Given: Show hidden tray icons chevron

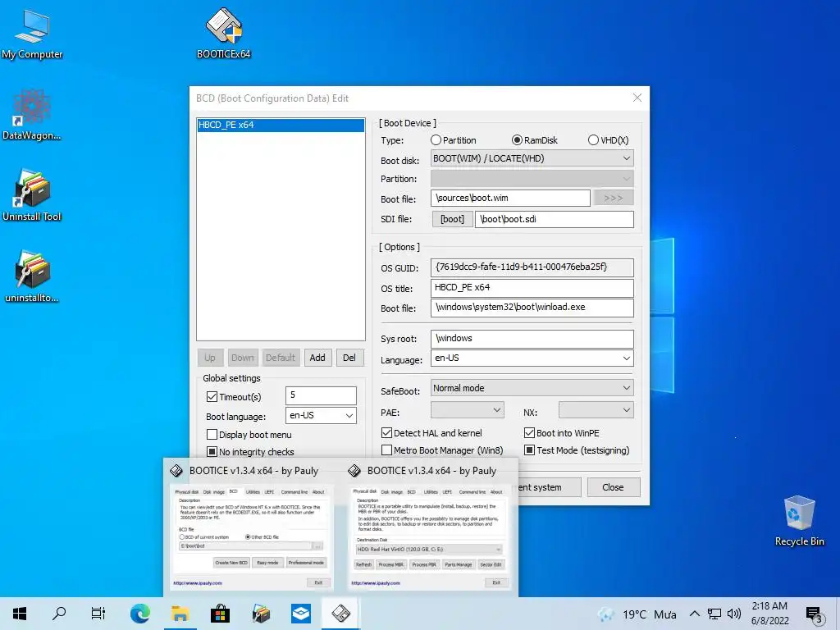Looking at the screenshot, I should click(x=694, y=614).
